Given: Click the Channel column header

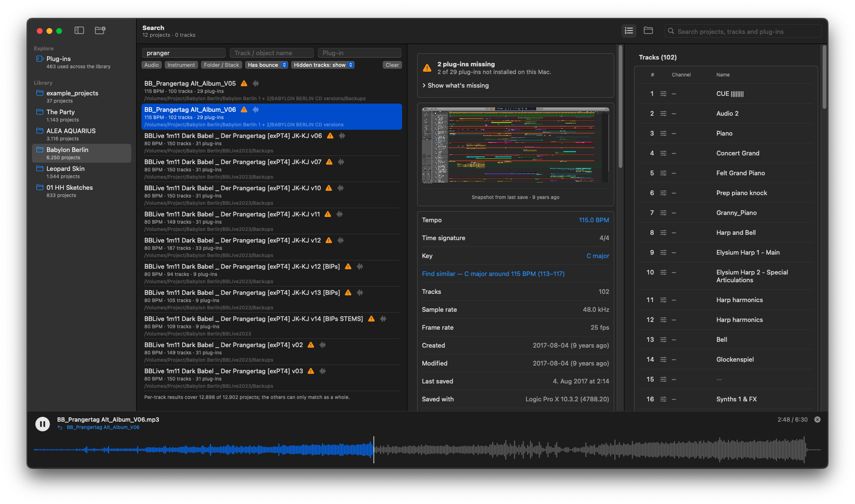Looking at the screenshot, I should point(681,75).
